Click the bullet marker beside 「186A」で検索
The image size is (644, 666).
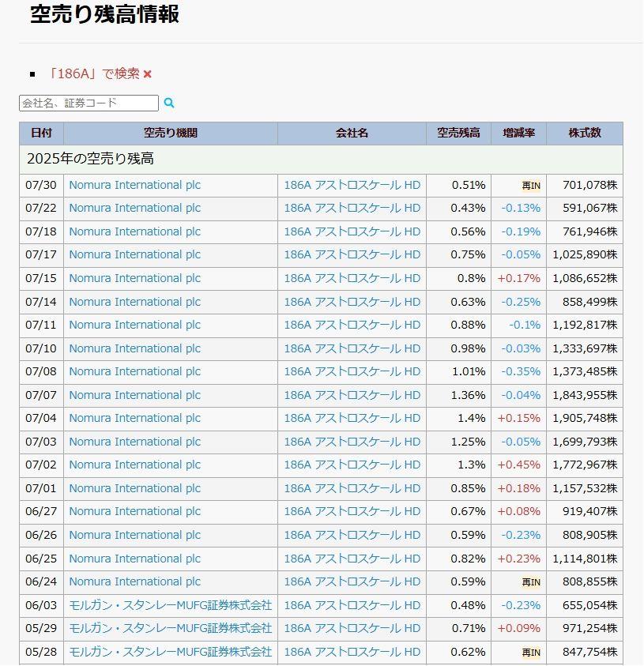point(32,73)
